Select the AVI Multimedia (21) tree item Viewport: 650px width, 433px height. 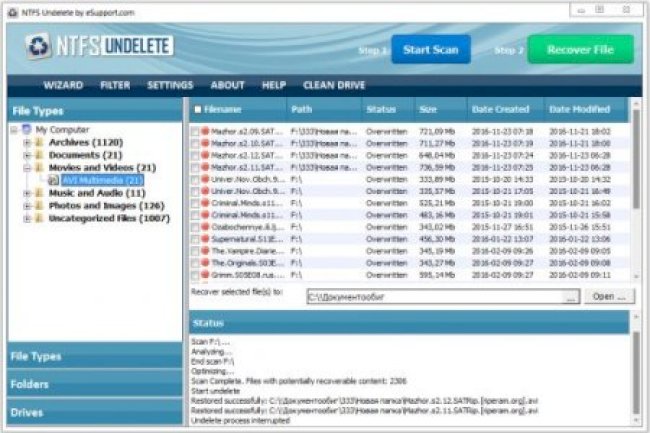pos(102,180)
